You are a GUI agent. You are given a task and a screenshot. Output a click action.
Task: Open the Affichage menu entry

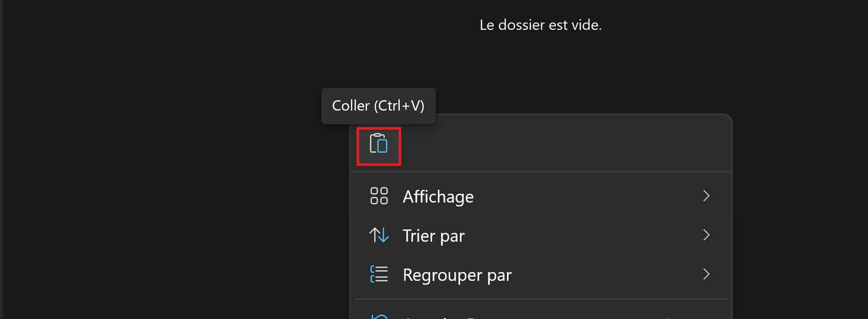click(x=438, y=196)
